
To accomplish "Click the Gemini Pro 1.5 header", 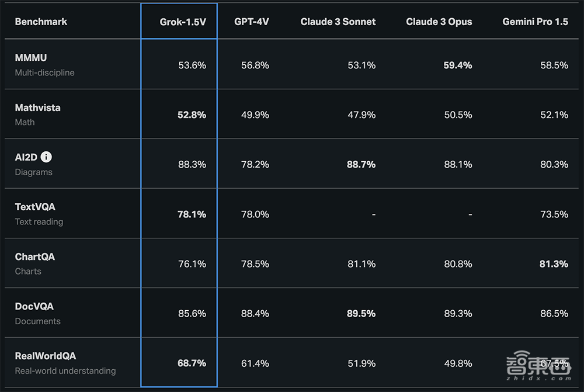I will 535,22.
